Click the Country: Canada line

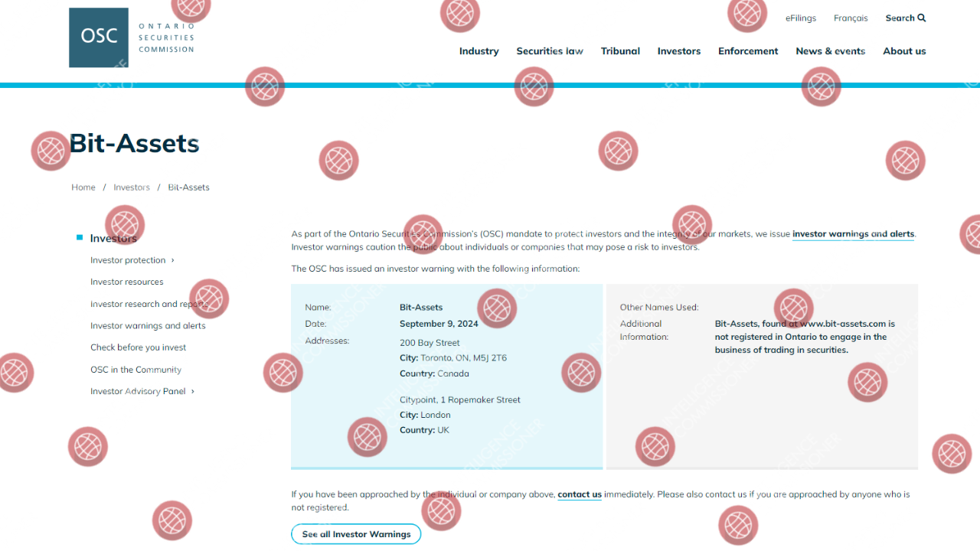(434, 373)
